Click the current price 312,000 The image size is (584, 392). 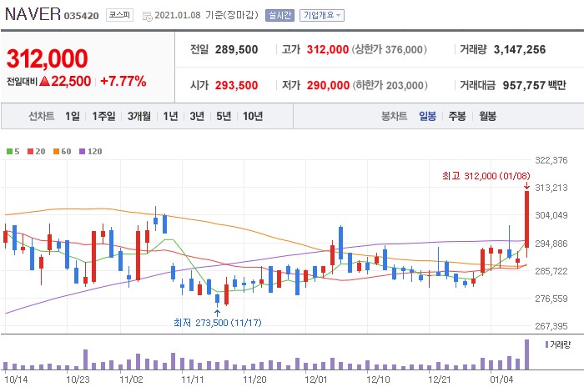coord(48,58)
